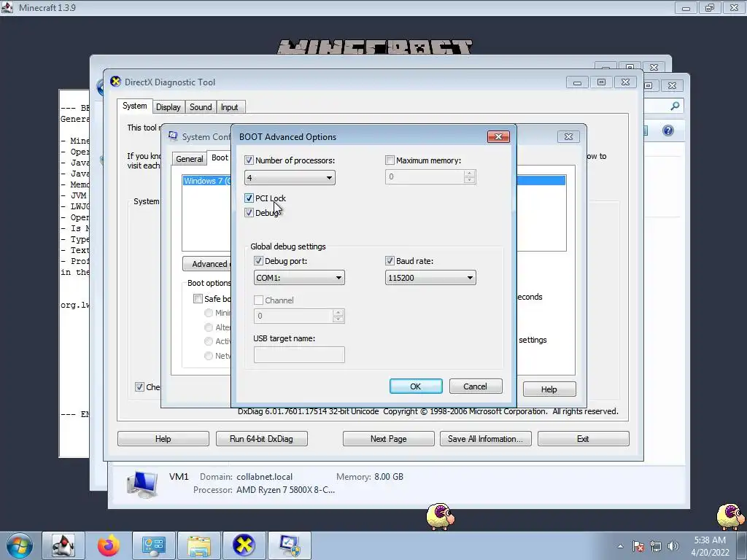Click the DirectX Diagnostic Tool title icon
The height and width of the screenshot is (560, 747).
(115, 82)
